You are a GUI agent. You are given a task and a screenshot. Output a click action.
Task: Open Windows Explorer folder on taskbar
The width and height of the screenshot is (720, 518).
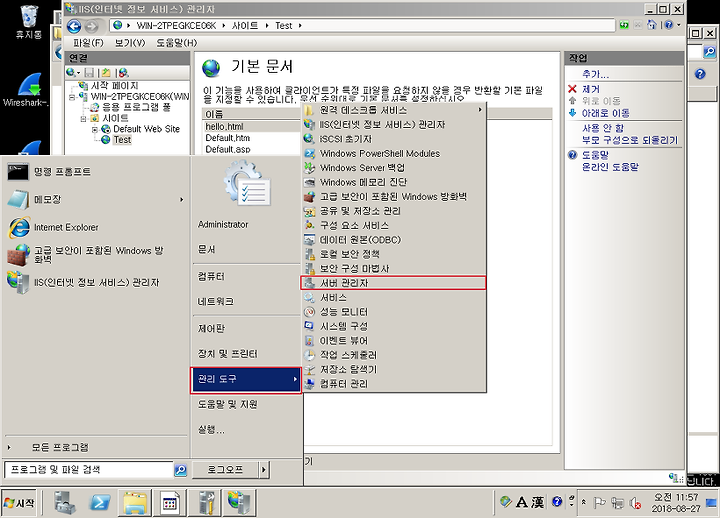point(135,503)
